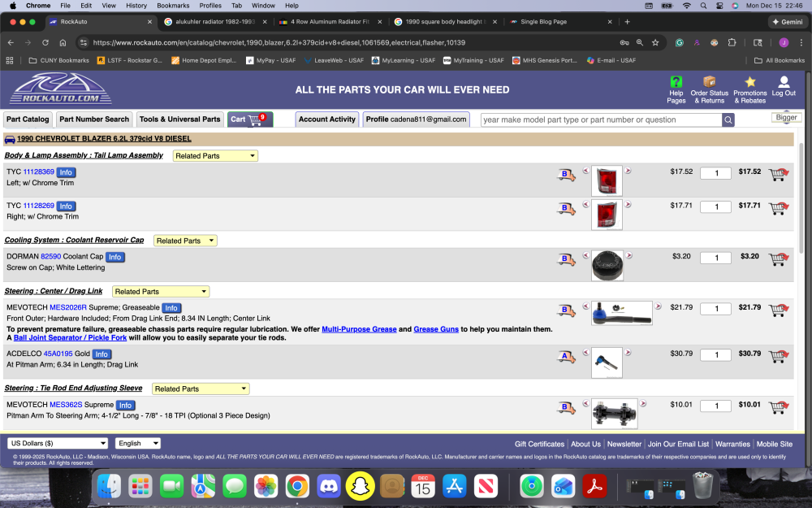Click the 'A' availability icon on the ACDELCO row
Image resolution: width=812 pixels, height=508 pixels.
point(566,356)
